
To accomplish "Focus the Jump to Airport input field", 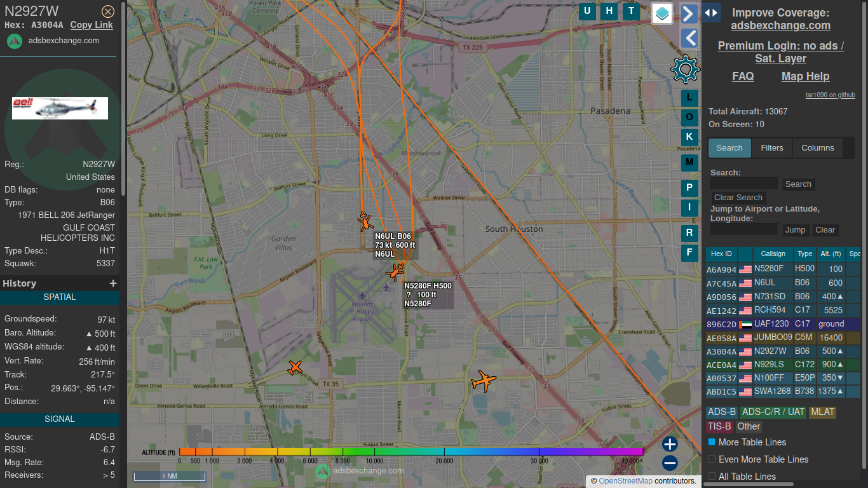I will [x=744, y=229].
